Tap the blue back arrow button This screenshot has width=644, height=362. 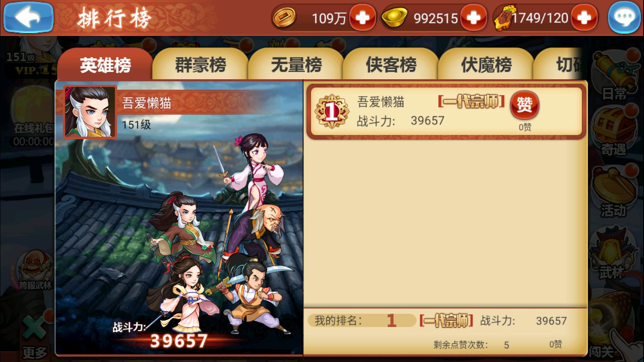coord(28,17)
